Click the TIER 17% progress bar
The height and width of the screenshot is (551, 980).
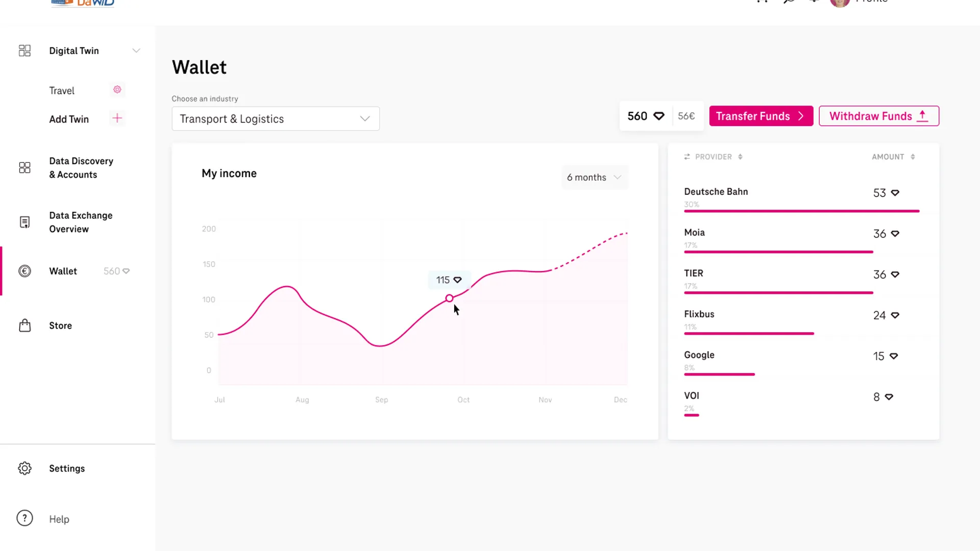(x=779, y=293)
